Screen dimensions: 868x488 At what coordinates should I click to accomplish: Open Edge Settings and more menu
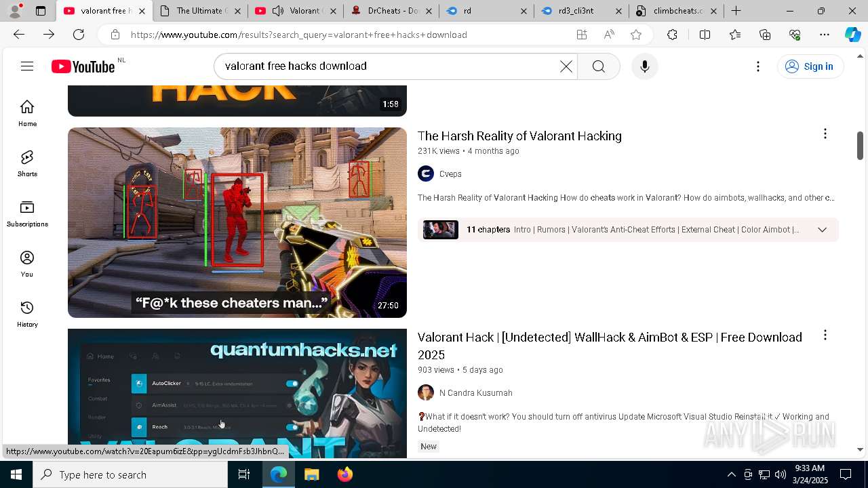tap(825, 35)
